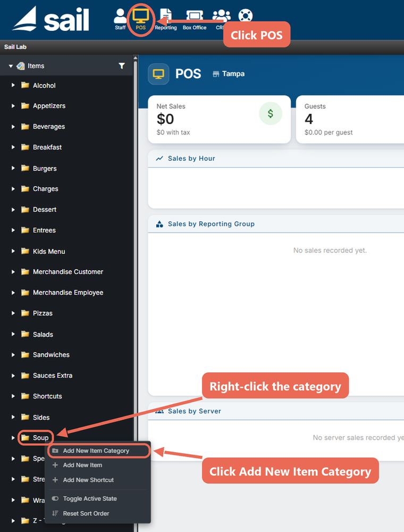
Task: Click the filter funnel icon in Items header
Action: [122, 66]
